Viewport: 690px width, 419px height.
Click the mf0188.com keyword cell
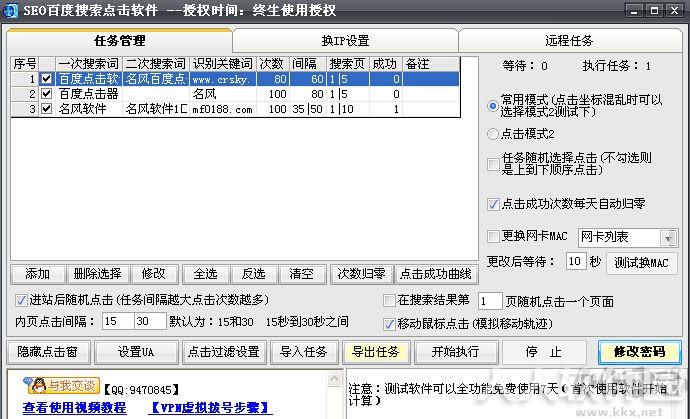(223, 109)
